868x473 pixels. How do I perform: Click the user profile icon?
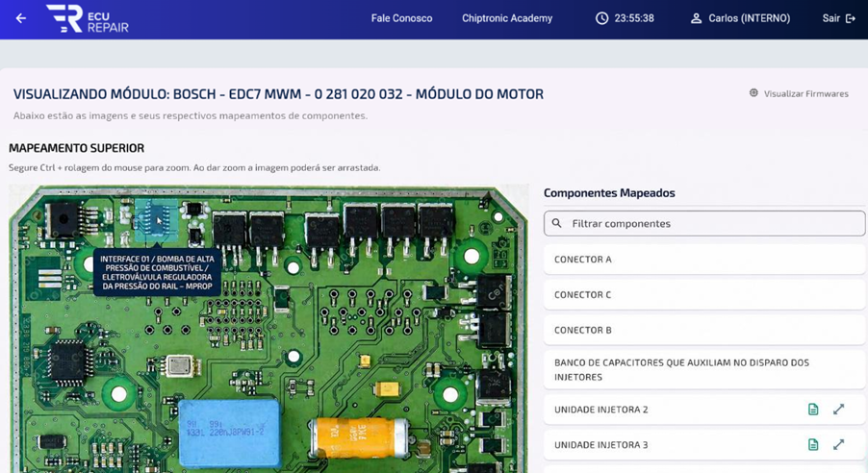[x=696, y=18]
